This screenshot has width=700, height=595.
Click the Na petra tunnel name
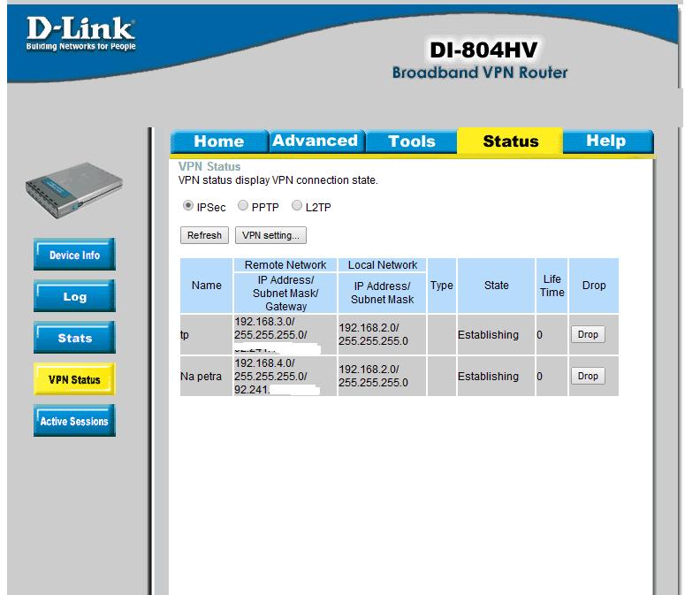pos(201,377)
